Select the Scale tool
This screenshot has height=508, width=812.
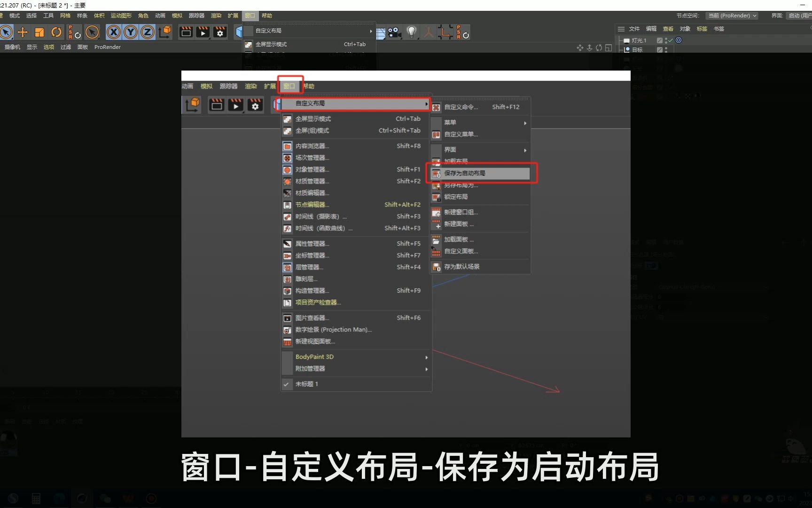point(39,32)
